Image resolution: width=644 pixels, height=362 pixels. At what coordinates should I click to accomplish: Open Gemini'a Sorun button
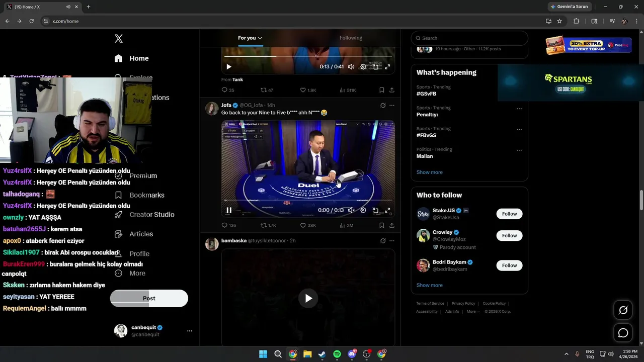(569, 7)
